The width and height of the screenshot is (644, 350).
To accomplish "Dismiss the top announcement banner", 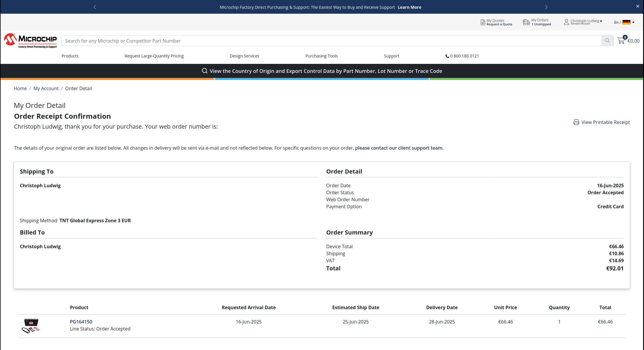I will coord(638,6).
